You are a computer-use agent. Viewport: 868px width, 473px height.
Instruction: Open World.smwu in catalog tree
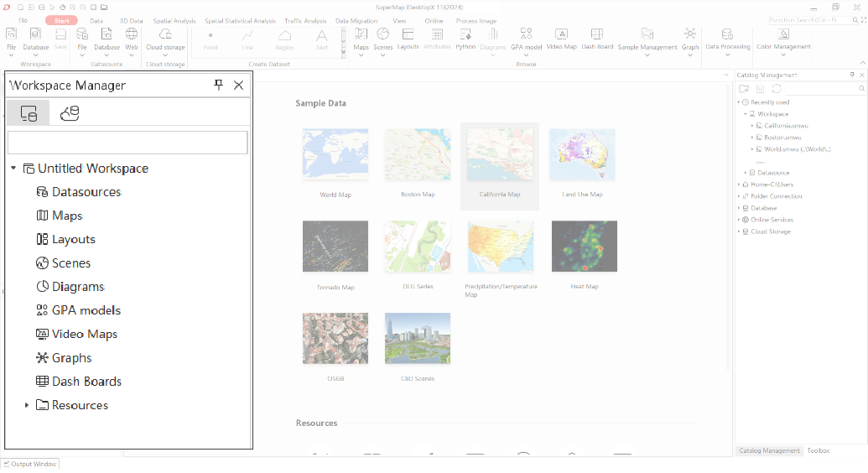coord(798,149)
